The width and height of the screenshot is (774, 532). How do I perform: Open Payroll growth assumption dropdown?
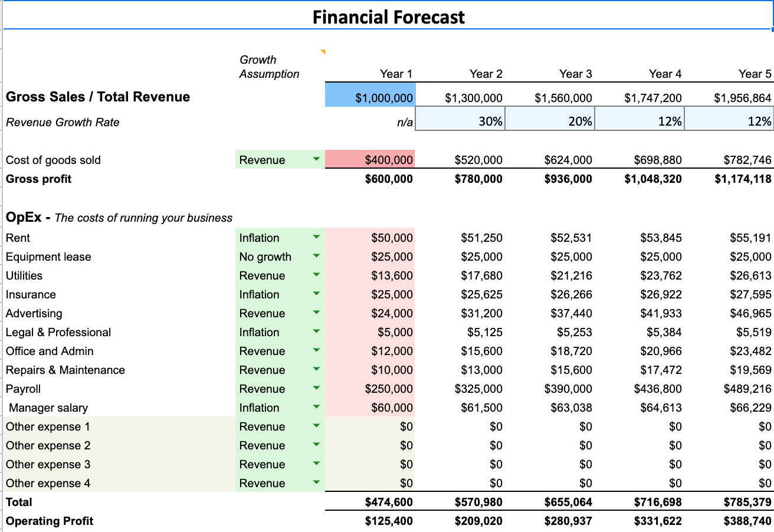316,388
